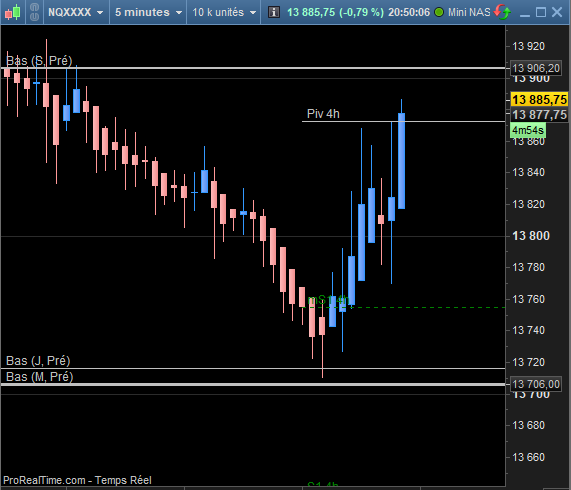Click the 13 660 price axis value

coord(528,457)
